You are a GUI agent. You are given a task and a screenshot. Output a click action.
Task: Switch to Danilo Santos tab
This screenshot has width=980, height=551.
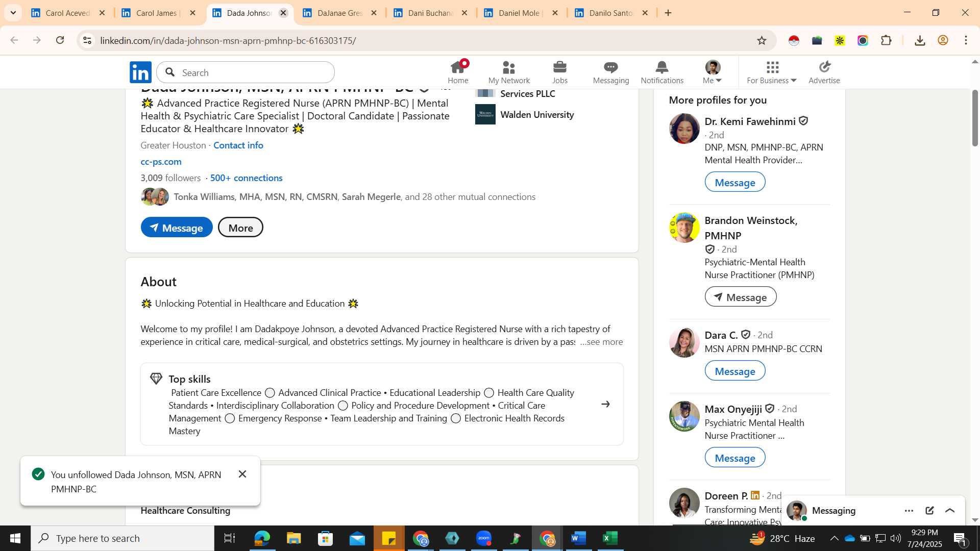tap(611, 13)
